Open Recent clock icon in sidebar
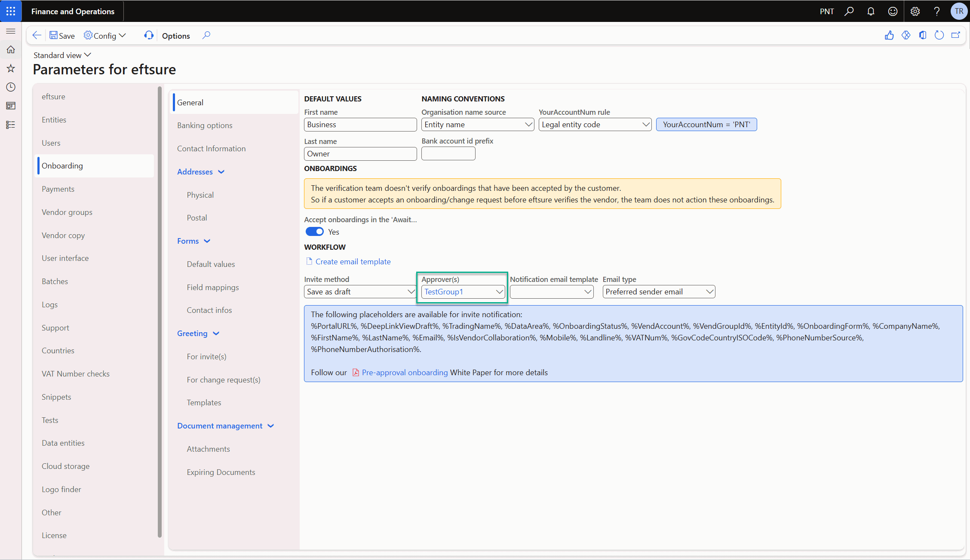Viewport: 970px width, 560px height. click(11, 87)
